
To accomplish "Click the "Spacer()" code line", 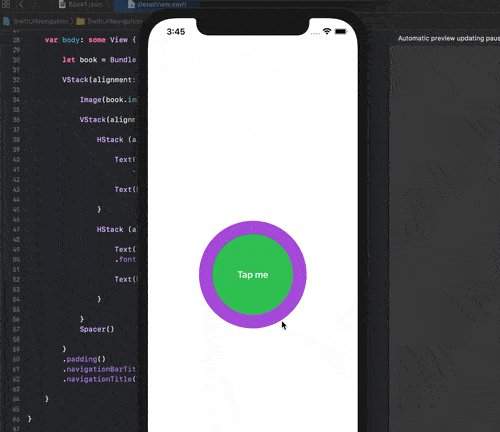I will coord(97,329).
